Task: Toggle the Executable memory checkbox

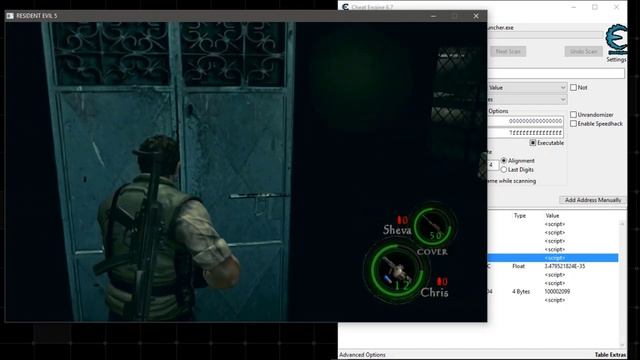Action: [x=533, y=143]
